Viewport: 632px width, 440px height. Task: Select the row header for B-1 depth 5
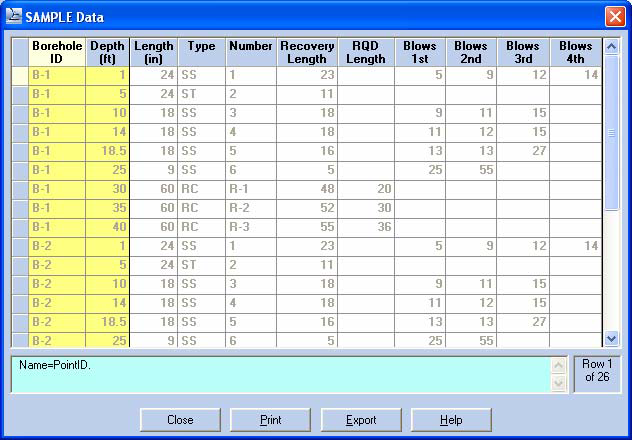tap(20, 94)
